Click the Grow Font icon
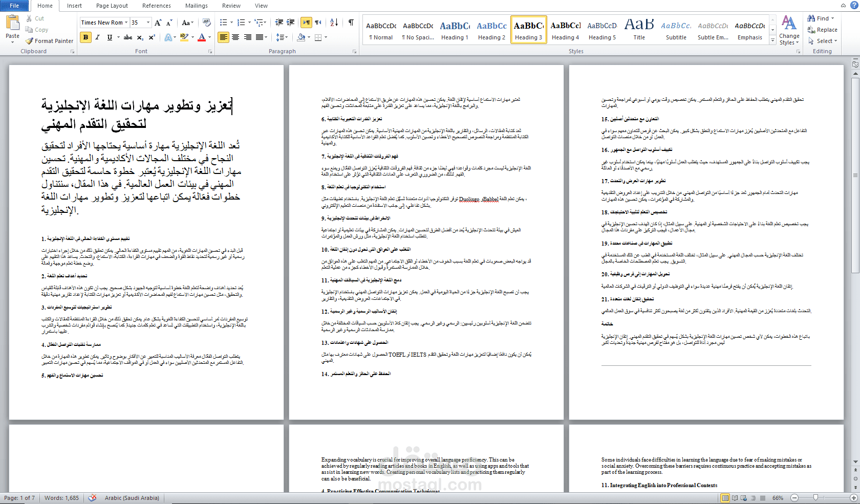The image size is (860, 504). tap(158, 23)
